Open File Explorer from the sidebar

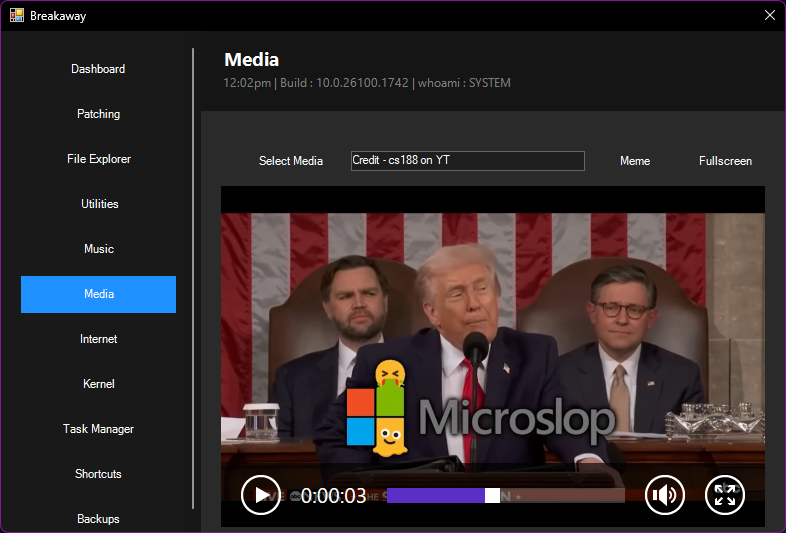click(x=98, y=159)
